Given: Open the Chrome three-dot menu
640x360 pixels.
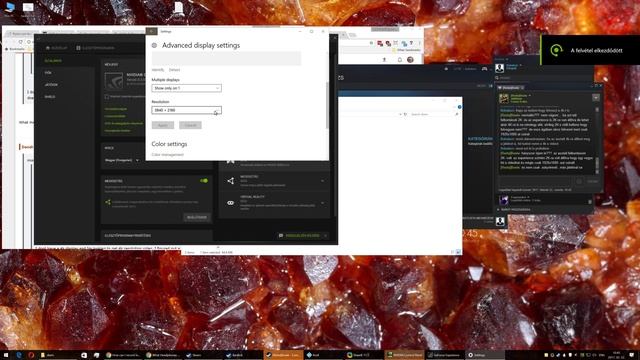Looking at the screenshot, I should 419,43.
